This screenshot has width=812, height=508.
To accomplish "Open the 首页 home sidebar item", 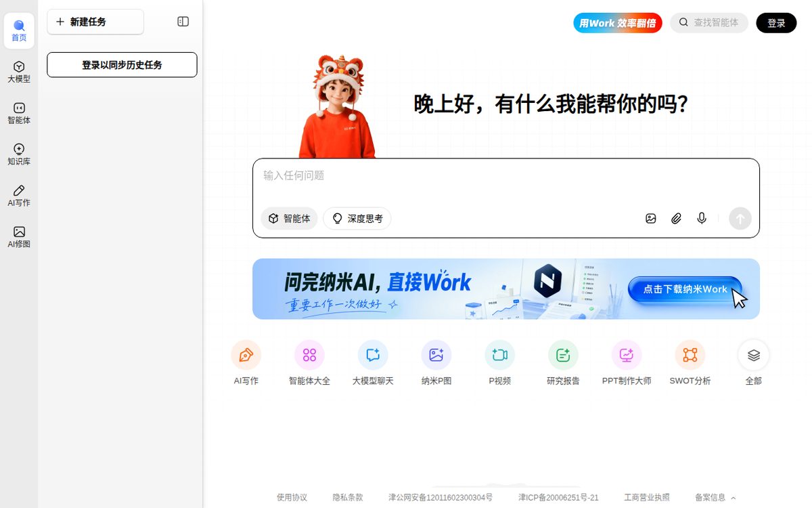I will [x=19, y=31].
